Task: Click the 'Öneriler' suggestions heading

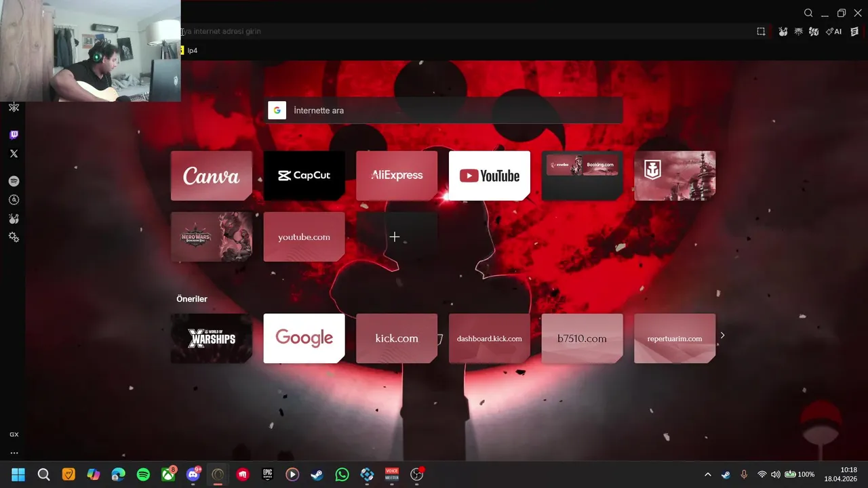Action: coord(192,299)
